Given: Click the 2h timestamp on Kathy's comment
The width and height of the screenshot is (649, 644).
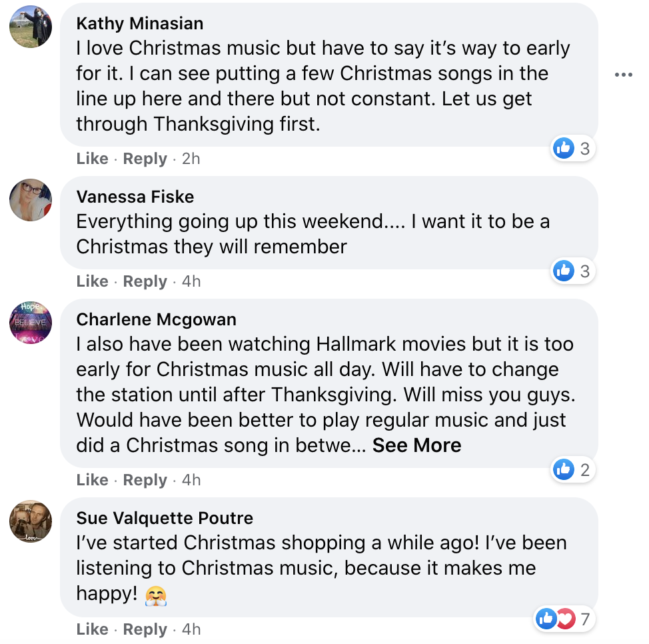Looking at the screenshot, I should click(191, 159).
